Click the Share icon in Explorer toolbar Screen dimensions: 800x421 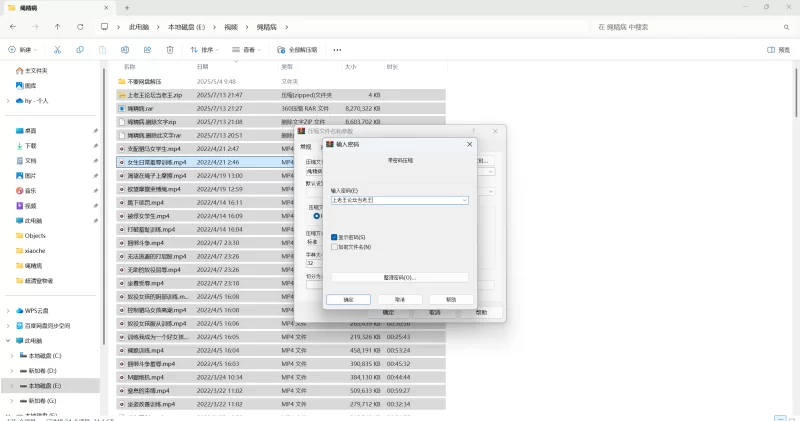[147, 50]
